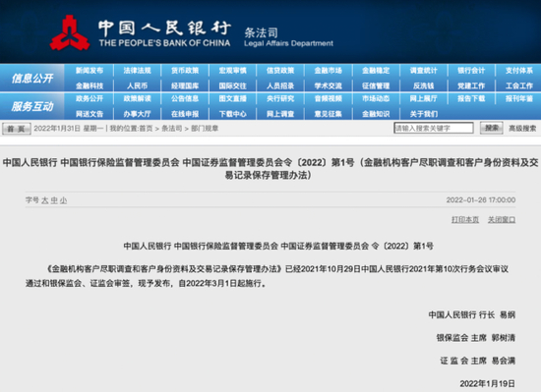Set font size to 中
The height and width of the screenshot is (392, 541).
tap(54, 200)
